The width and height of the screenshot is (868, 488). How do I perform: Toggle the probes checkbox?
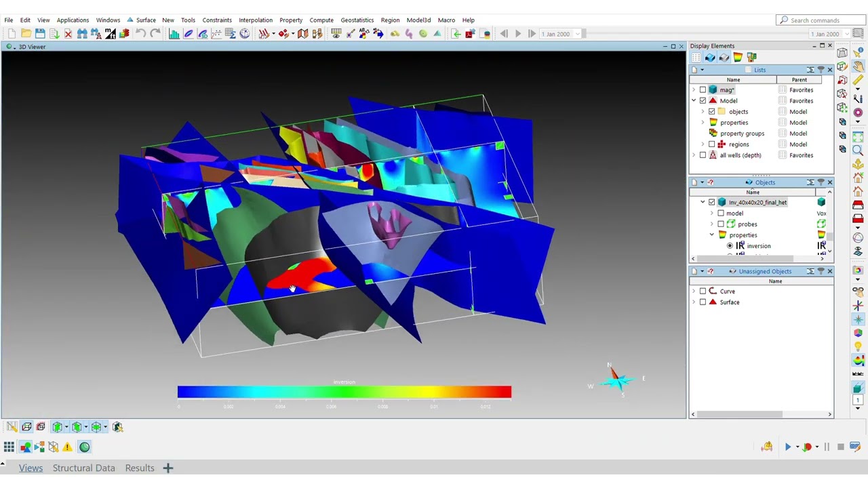(x=721, y=224)
